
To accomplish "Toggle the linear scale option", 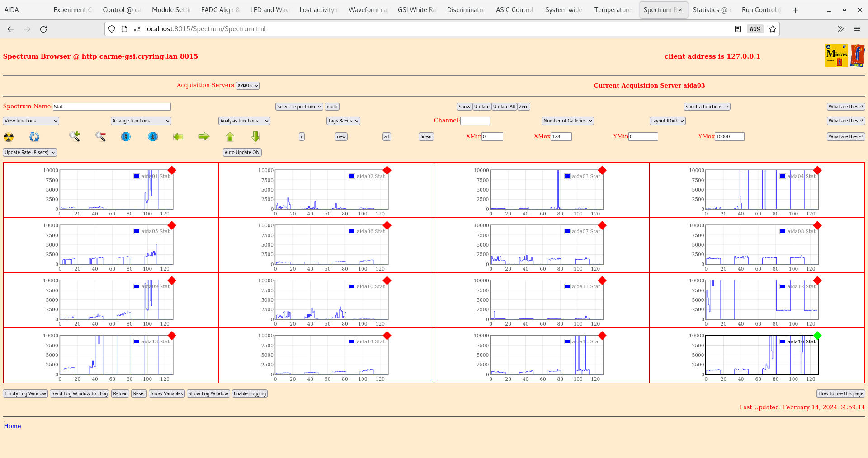I will click(x=425, y=136).
